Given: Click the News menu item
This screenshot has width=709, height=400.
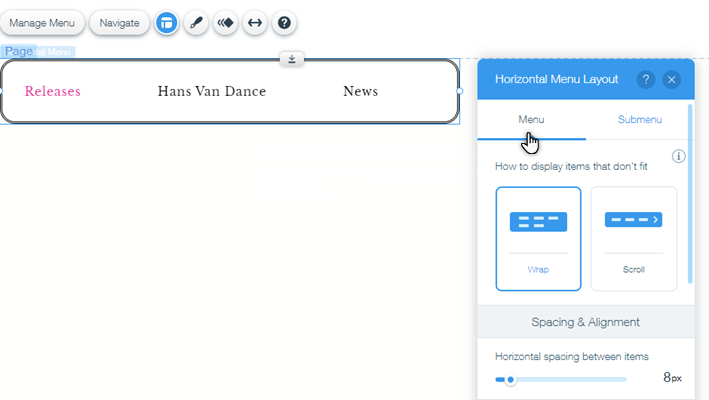Looking at the screenshot, I should (x=361, y=92).
